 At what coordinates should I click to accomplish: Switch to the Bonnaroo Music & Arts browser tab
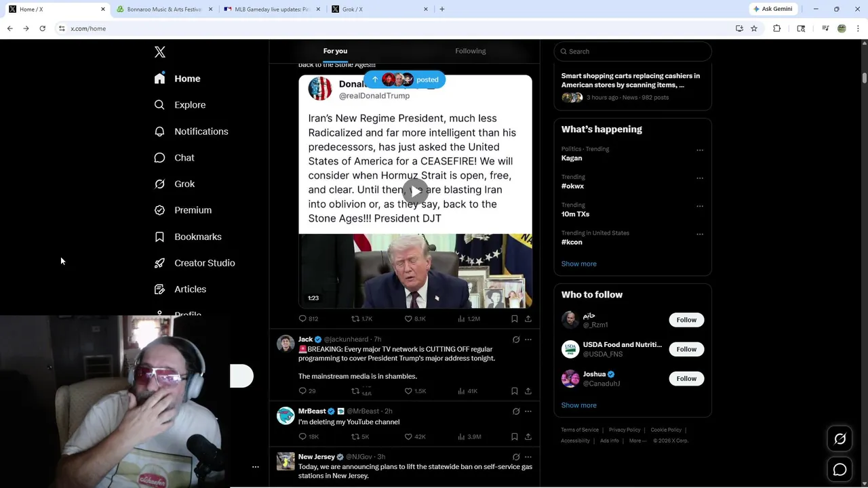(x=163, y=9)
